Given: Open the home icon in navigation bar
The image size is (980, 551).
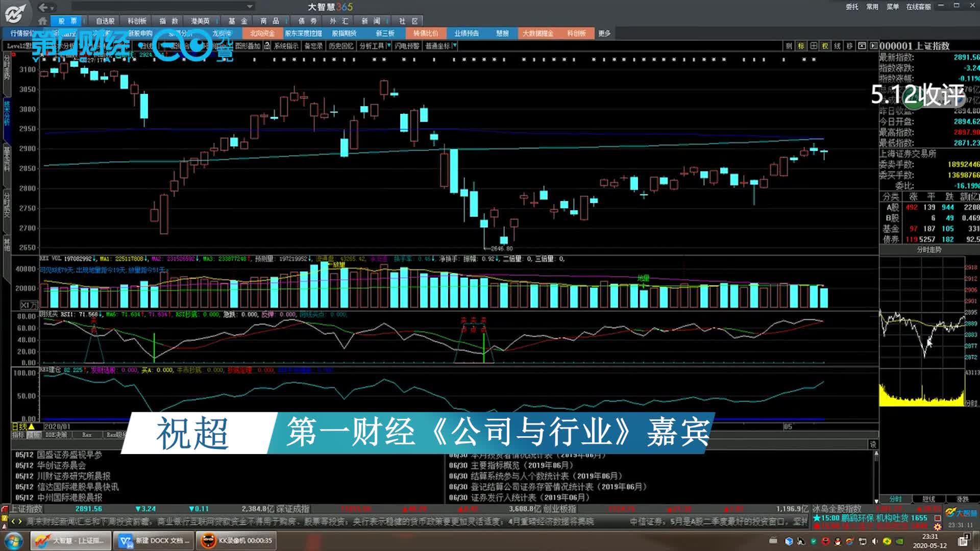Looking at the screenshot, I should pos(42,21).
